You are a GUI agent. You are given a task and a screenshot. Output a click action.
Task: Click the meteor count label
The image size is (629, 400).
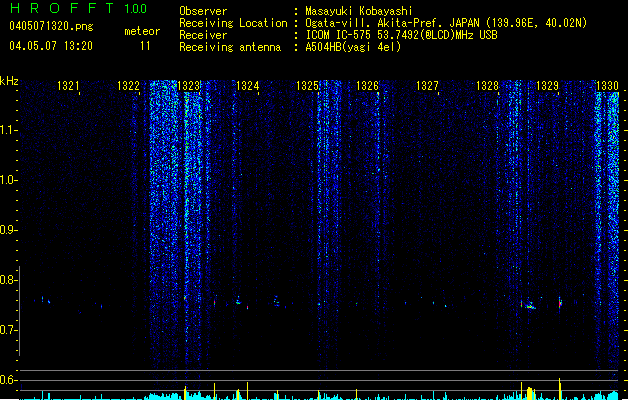click(x=142, y=31)
